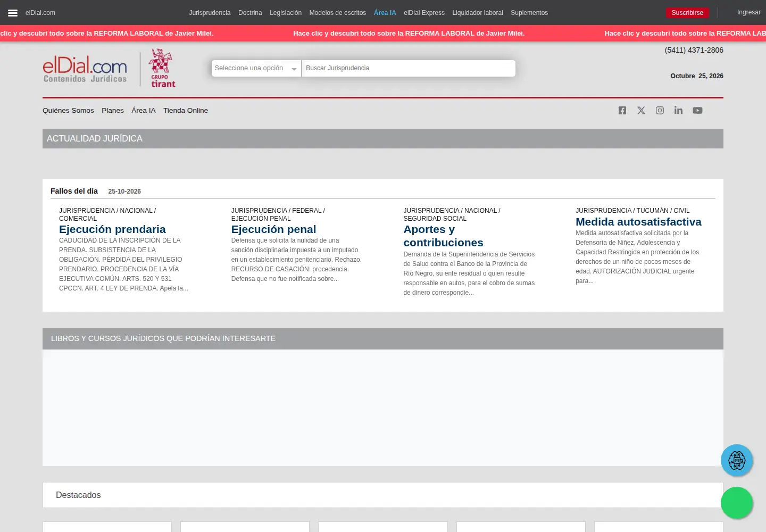This screenshot has width=766, height=532.
Task: Open elDial Facebook page icon
Action: pyautogui.click(x=622, y=110)
